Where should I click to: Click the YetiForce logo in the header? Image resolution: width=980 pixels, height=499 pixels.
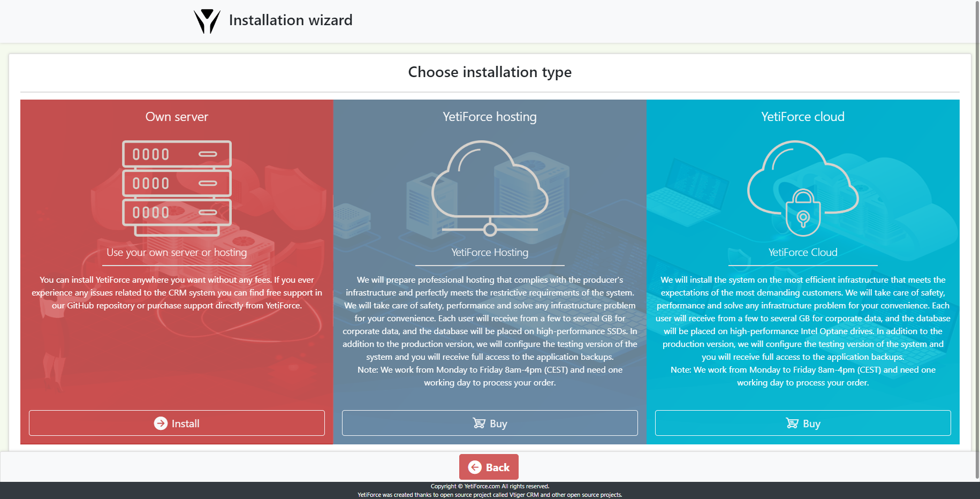tap(208, 20)
